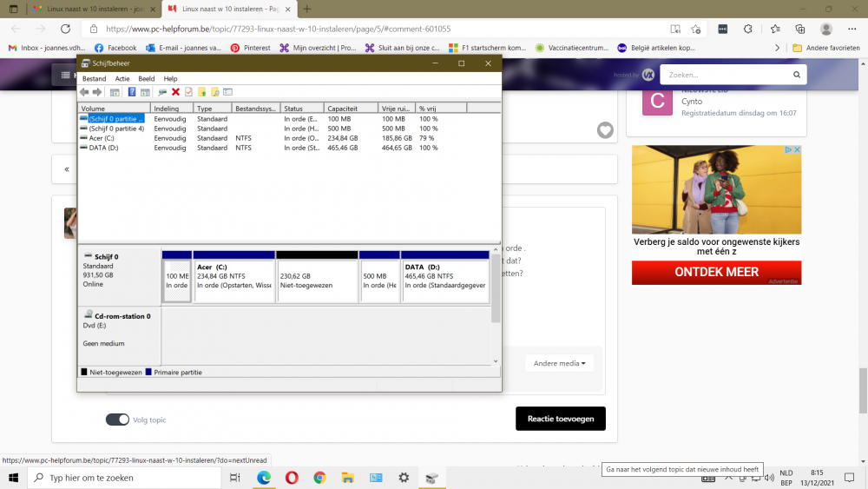Click the heart reaction icon on the post
Viewport: 868px width, 489px height.
pyautogui.click(x=605, y=130)
